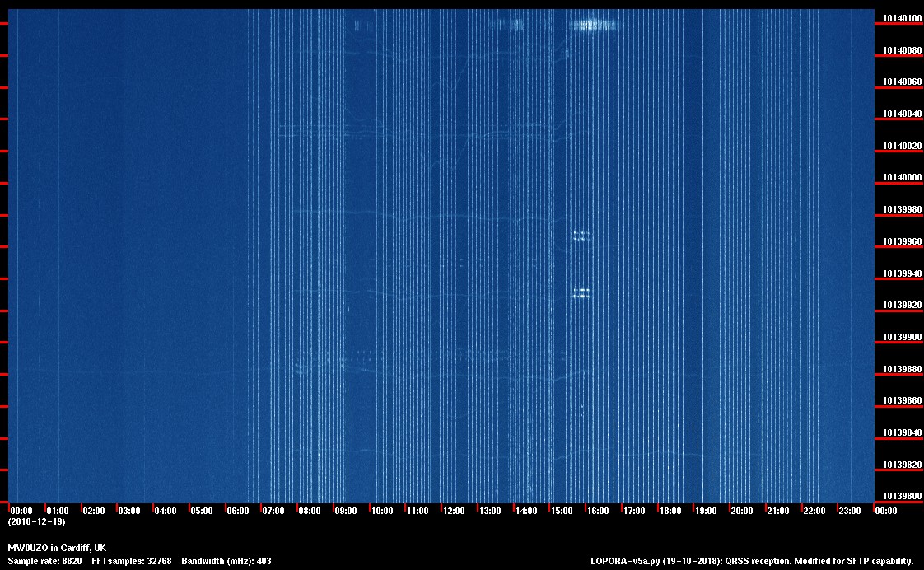The height and width of the screenshot is (570, 924).
Task: Click the LOPORA-v5a.py footer caption
Action: (x=752, y=561)
